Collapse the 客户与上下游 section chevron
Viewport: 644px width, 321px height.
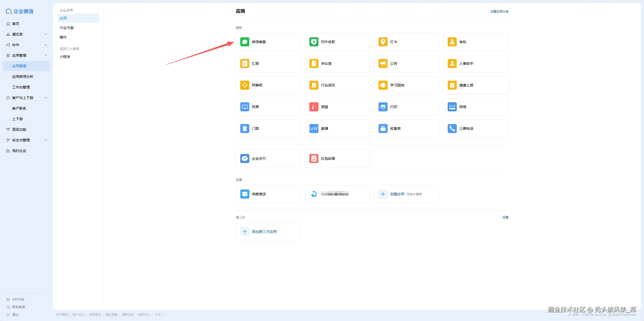point(46,98)
